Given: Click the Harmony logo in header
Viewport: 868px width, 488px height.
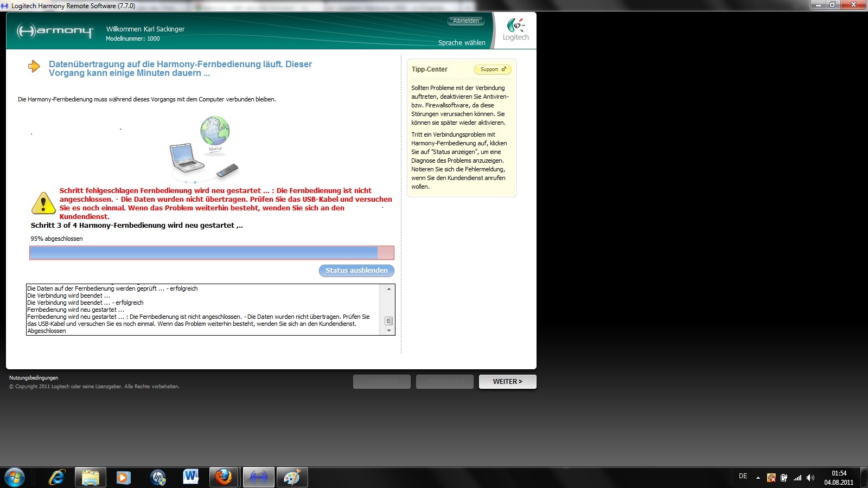Looking at the screenshot, I should pyautogui.click(x=55, y=31).
